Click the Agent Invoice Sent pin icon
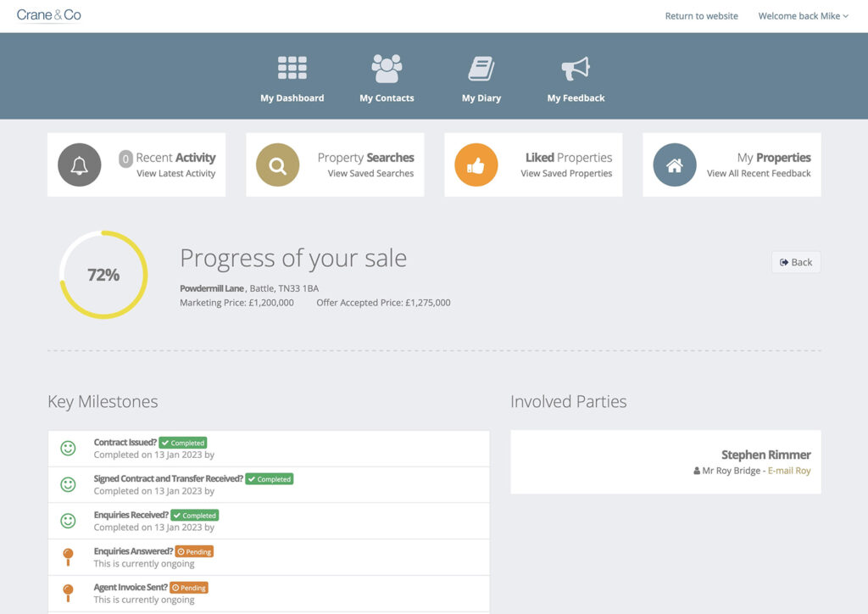 coord(68,593)
